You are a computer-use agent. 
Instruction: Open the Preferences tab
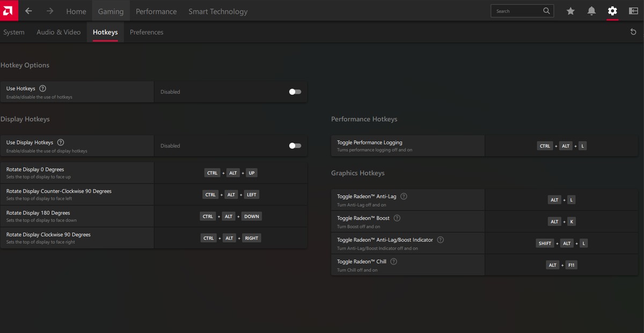click(x=147, y=32)
